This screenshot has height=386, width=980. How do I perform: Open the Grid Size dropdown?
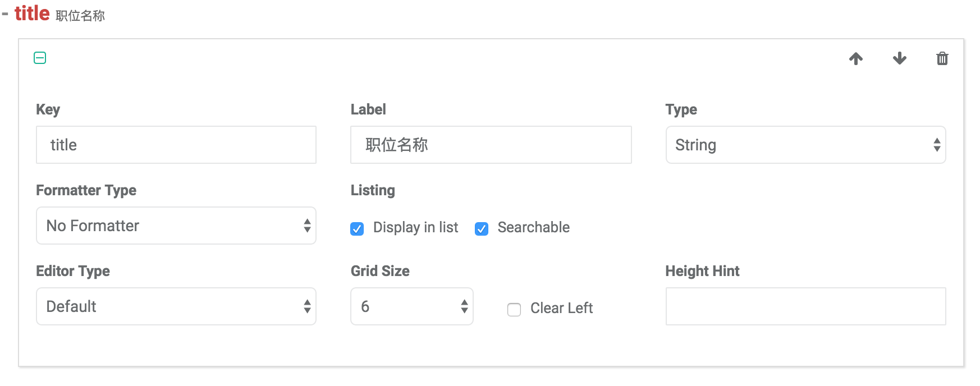(x=412, y=306)
